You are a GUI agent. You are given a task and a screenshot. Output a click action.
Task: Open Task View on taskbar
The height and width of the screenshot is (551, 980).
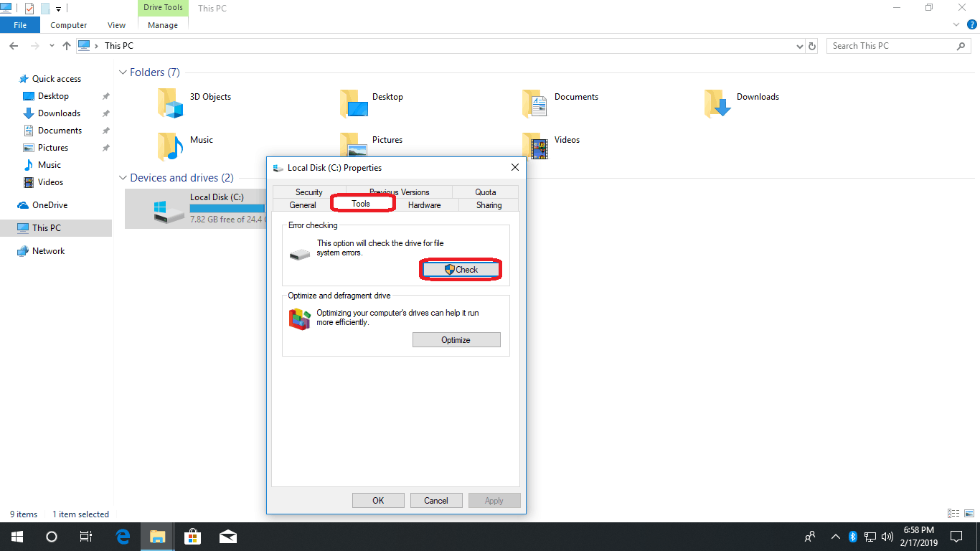pyautogui.click(x=86, y=537)
